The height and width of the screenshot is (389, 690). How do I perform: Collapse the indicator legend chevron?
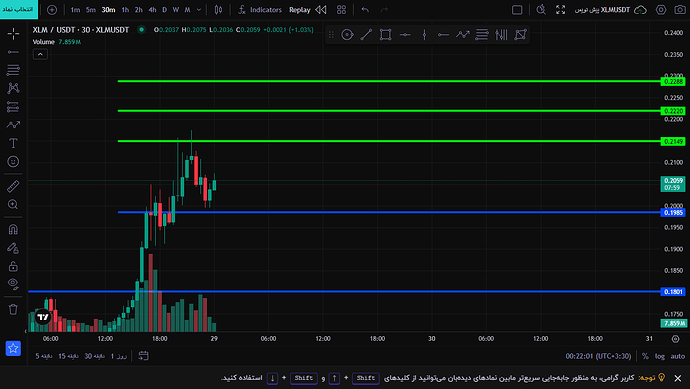coord(40,54)
